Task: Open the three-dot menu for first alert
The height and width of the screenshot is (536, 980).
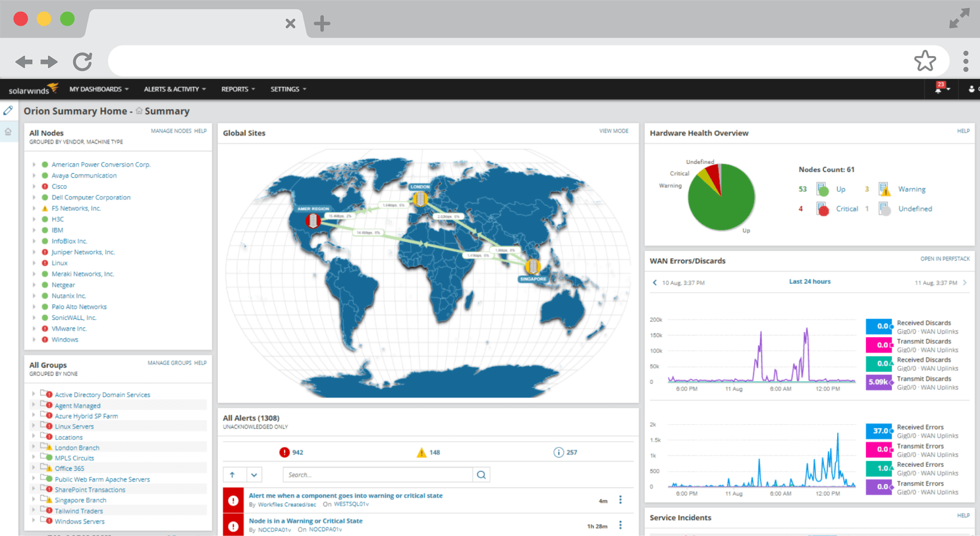Action: tap(620, 500)
